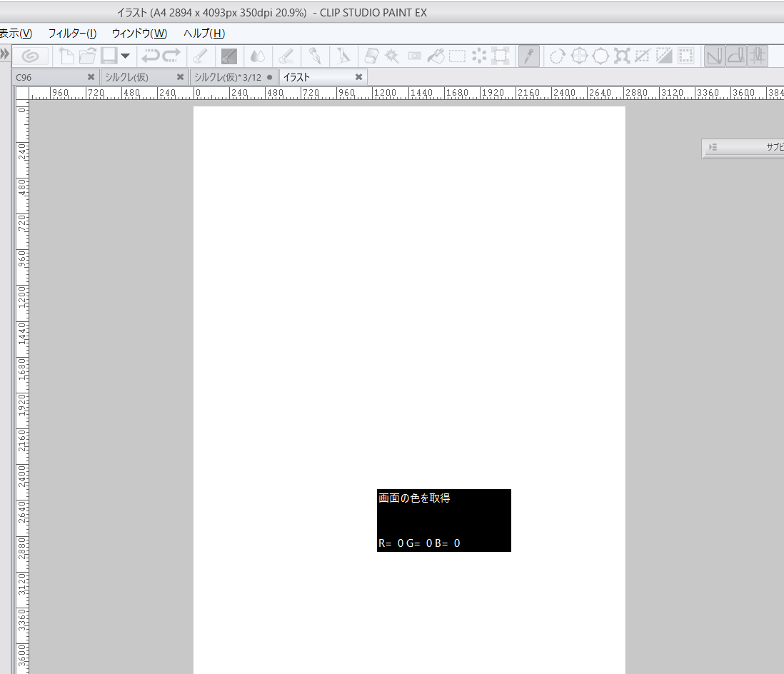Select the pen nib tool icon
784x674 pixels.
tap(314, 56)
